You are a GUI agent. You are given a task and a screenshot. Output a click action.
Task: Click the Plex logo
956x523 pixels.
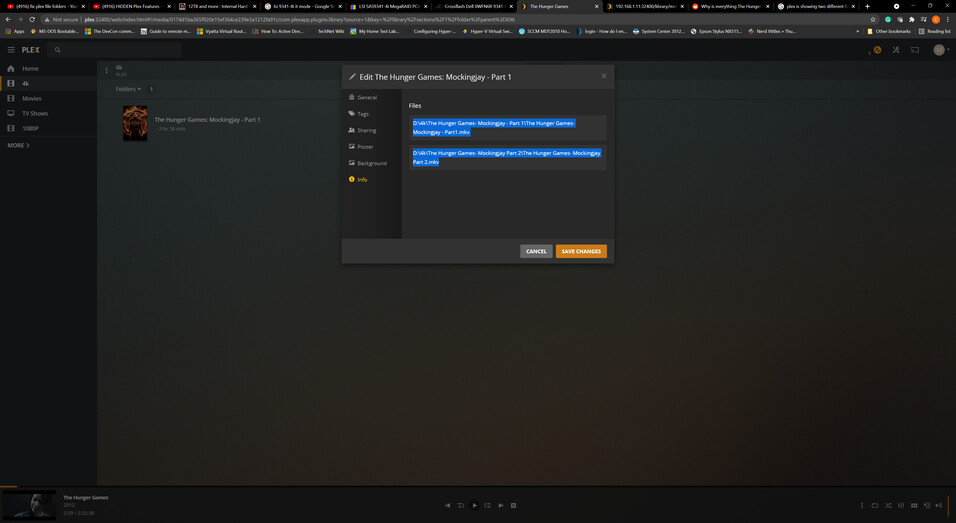pyautogui.click(x=30, y=50)
